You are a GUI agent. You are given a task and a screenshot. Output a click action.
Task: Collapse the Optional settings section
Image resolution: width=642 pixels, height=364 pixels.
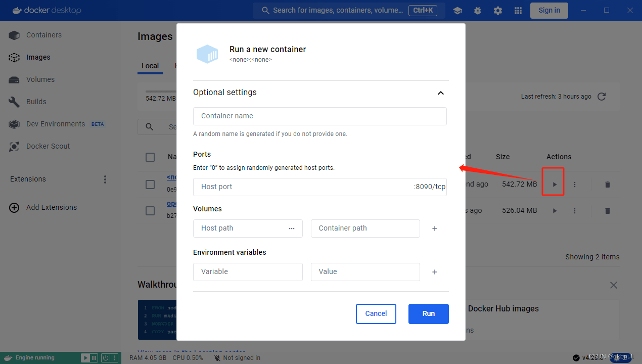(x=441, y=93)
